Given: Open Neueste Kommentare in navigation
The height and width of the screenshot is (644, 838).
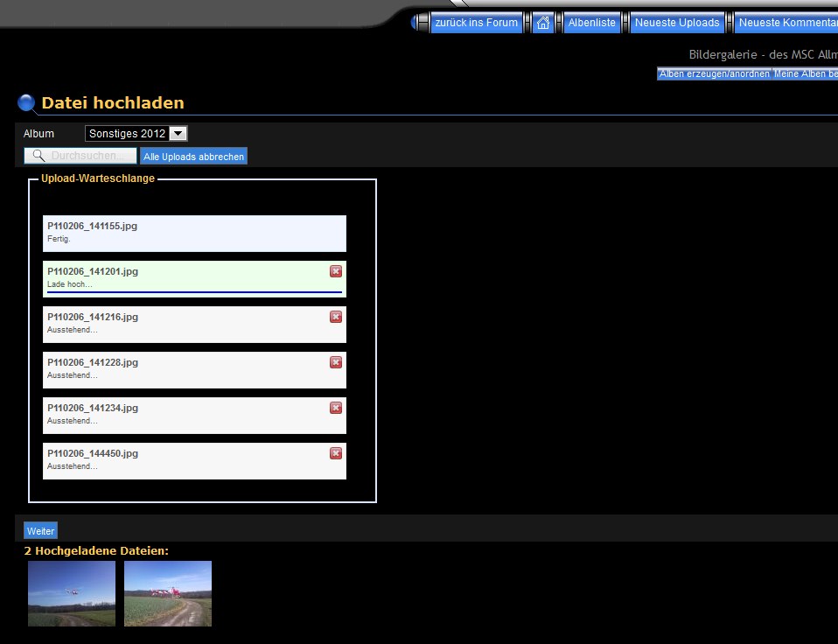Looking at the screenshot, I should [787, 23].
